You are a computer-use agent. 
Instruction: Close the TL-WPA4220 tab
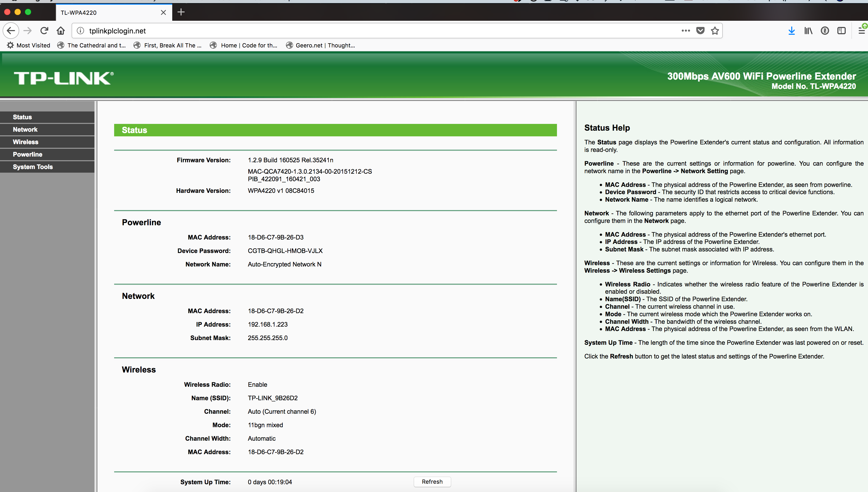click(163, 12)
